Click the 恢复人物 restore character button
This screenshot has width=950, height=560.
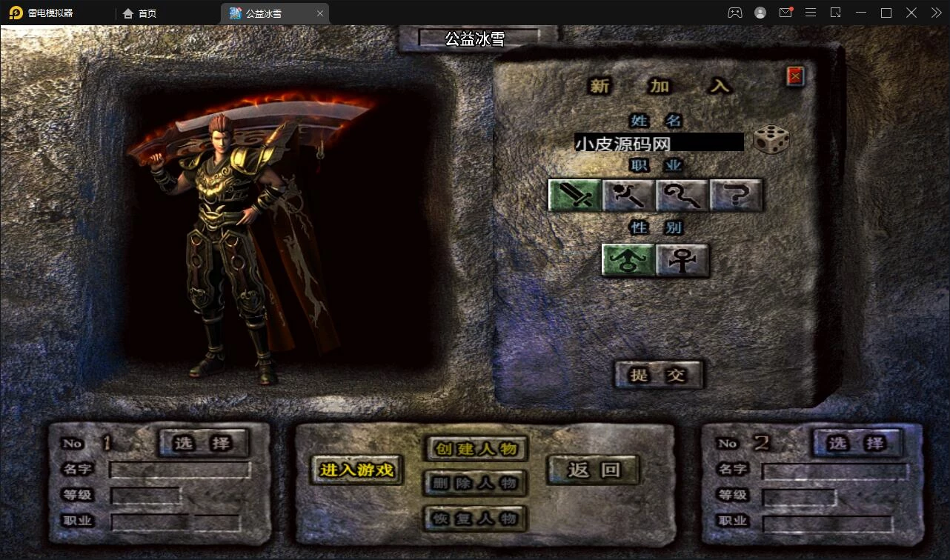pyautogui.click(x=476, y=519)
